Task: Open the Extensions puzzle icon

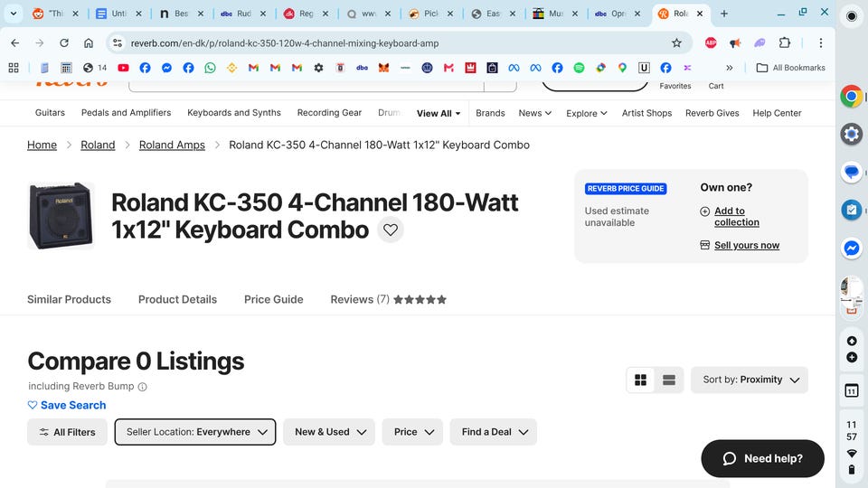Action: tap(784, 42)
